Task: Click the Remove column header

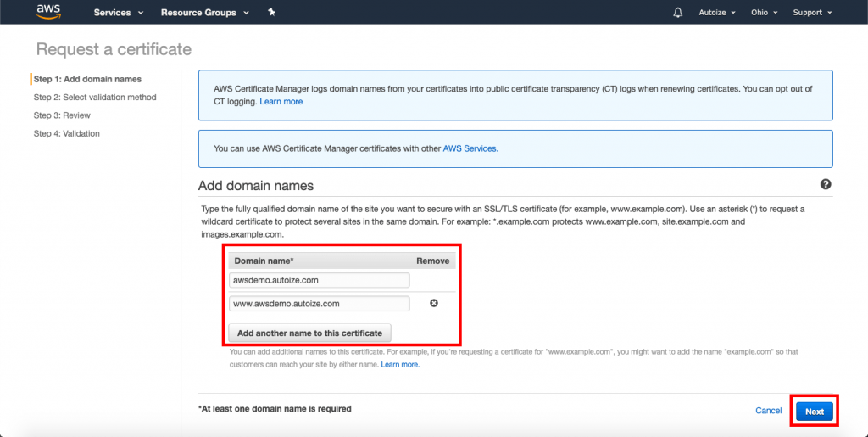Action: [x=433, y=261]
